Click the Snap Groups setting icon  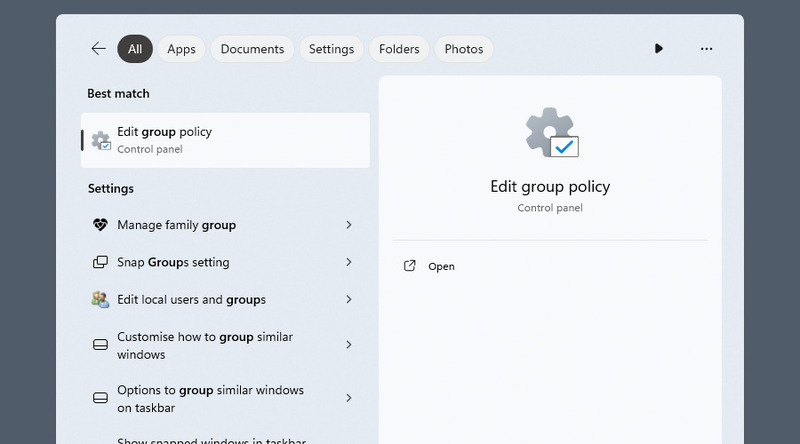point(100,262)
